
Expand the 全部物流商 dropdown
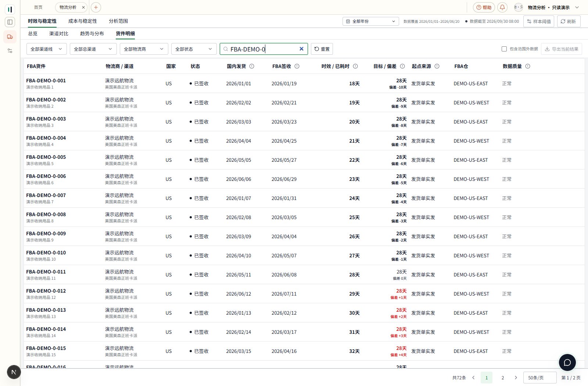click(144, 49)
